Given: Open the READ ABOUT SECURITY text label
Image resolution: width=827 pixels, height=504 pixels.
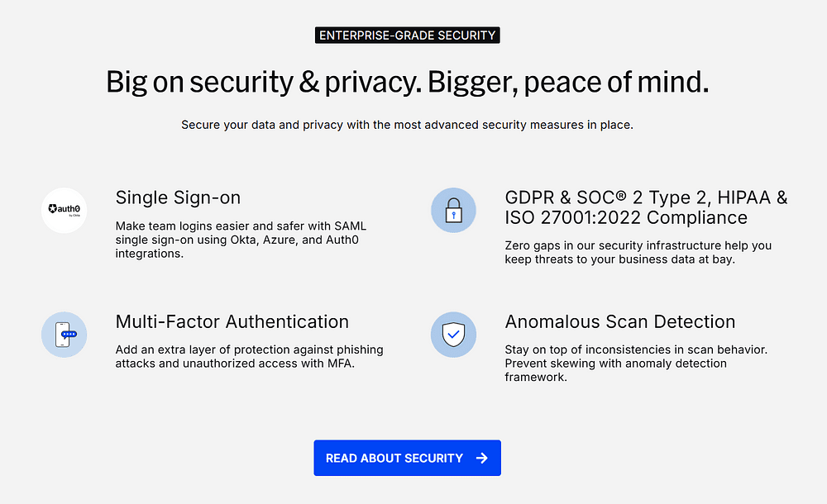Looking at the screenshot, I should [x=394, y=458].
